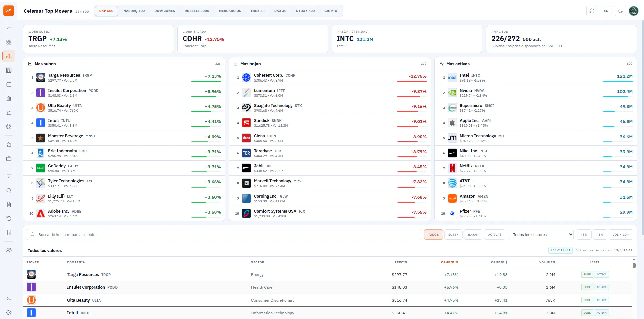Open the document icon in the sidebar

[x=9, y=205]
